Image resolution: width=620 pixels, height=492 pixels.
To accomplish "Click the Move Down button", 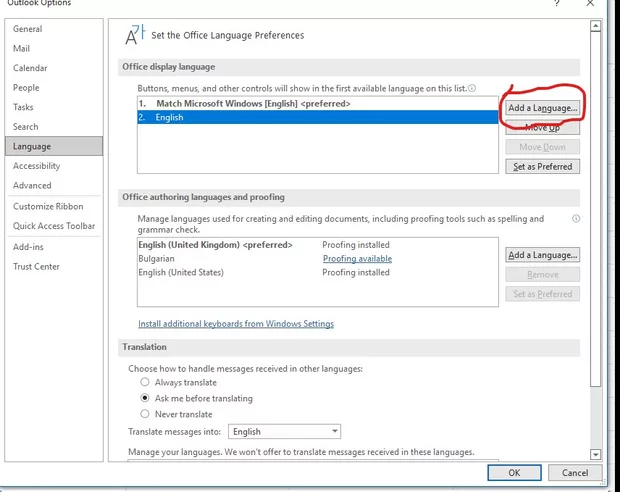I will click(x=542, y=147).
